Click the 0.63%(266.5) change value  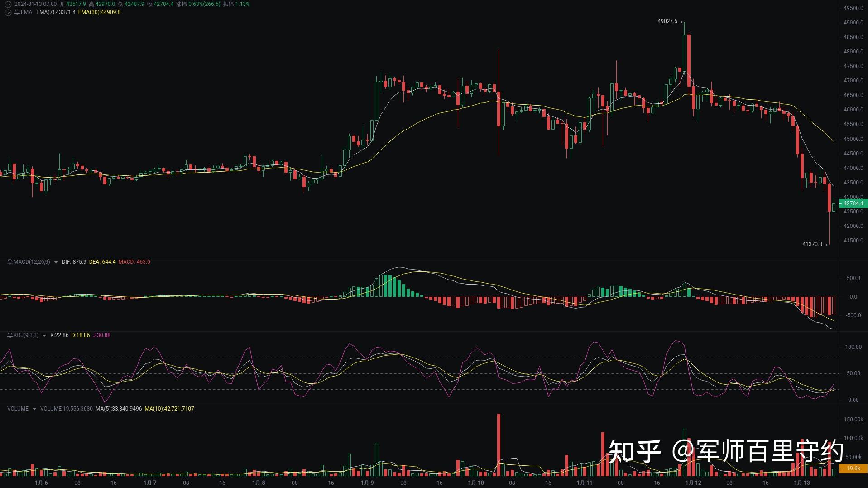[204, 4]
